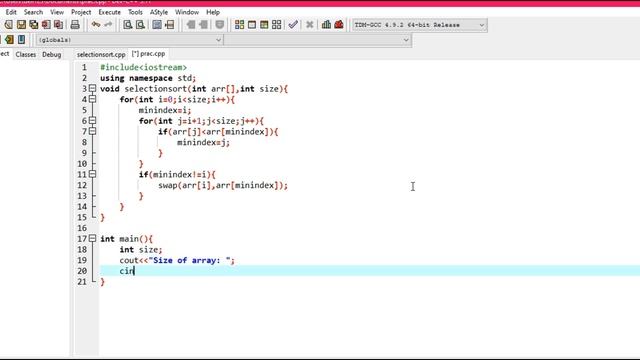Click the Indent toolbar icon

[191, 25]
